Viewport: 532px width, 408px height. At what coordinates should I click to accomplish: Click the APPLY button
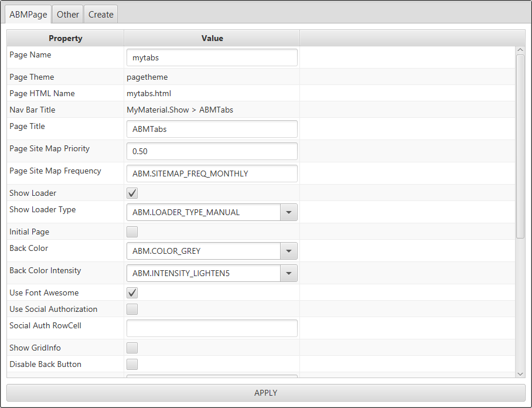(265, 393)
